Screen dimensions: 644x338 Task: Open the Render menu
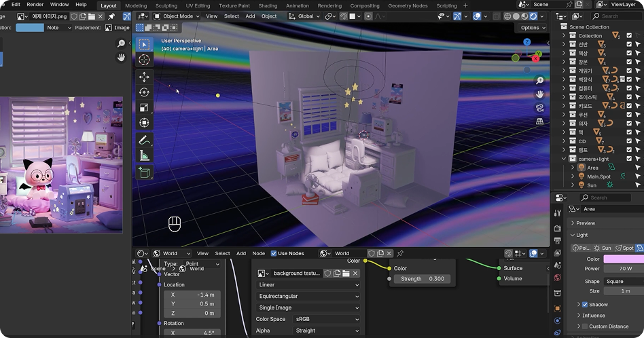pyautogui.click(x=35, y=5)
